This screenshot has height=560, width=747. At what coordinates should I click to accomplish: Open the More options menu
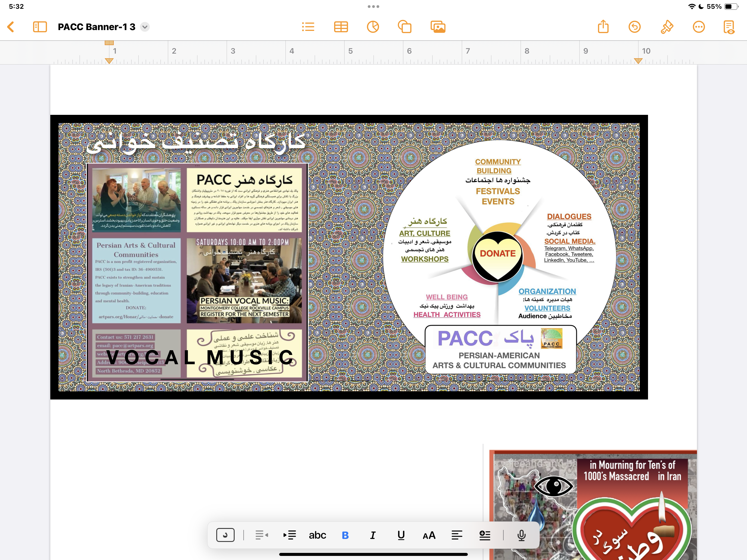pos(699,27)
